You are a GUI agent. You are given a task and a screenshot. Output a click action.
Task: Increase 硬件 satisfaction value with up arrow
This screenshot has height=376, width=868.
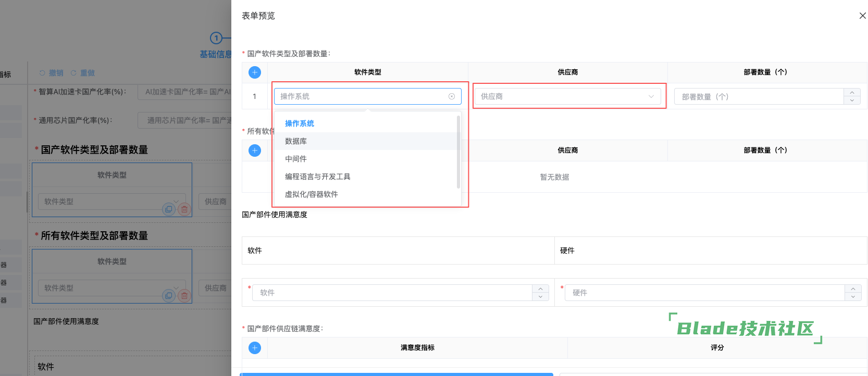853,289
